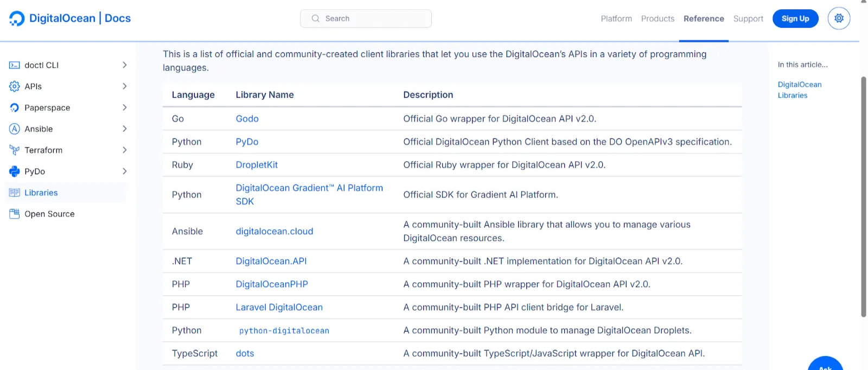Click the Terraform icon in sidebar

point(15,150)
